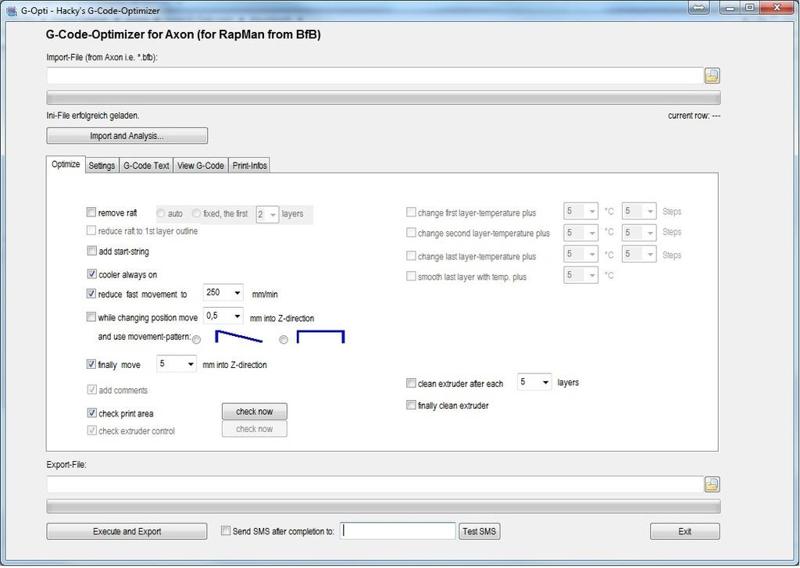Click Execute and Export button
This screenshot has height=568, width=800.
tap(127, 531)
